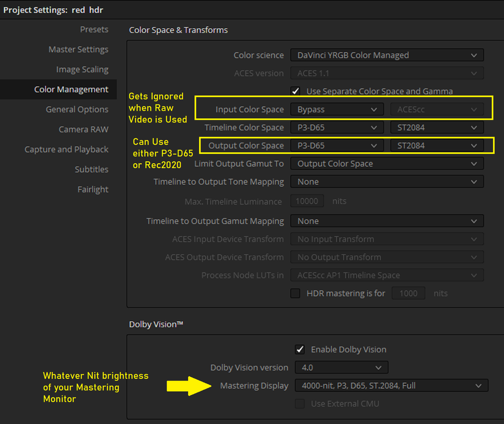Open Camera RAW settings
Screen dimensions: 504x424
point(83,129)
